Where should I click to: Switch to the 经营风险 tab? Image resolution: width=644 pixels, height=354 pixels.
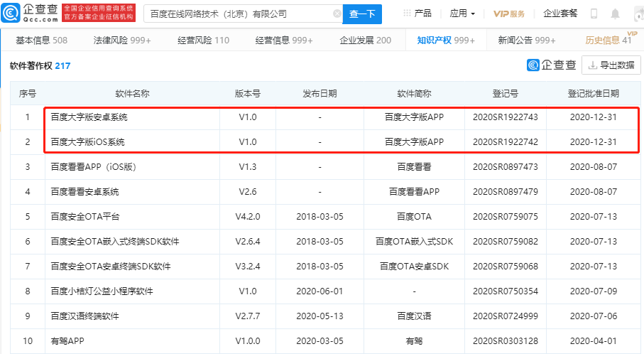pos(203,41)
